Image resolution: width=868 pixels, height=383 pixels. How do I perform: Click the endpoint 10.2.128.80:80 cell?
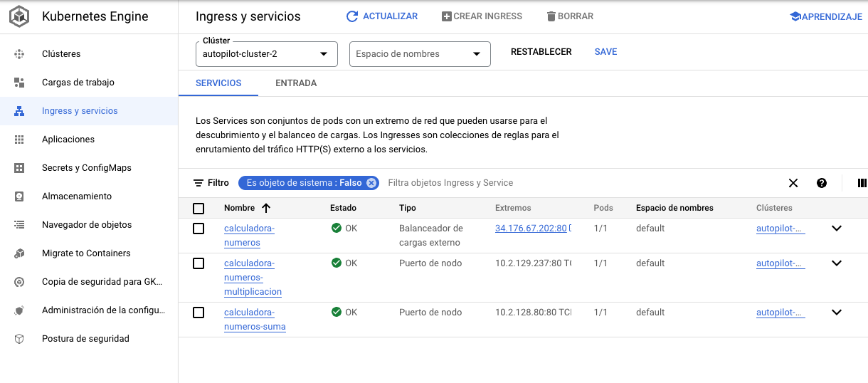(x=534, y=313)
